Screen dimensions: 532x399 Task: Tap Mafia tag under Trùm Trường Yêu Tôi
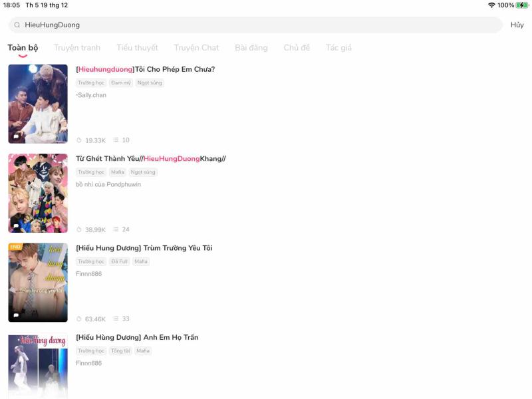coord(141,261)
